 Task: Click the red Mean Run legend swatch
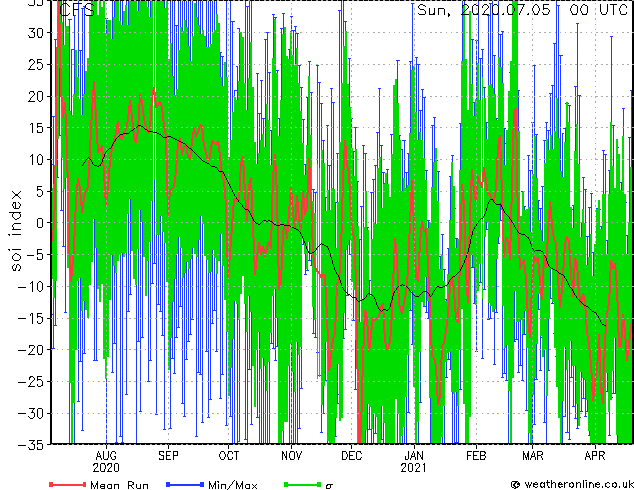click(67, 484)
